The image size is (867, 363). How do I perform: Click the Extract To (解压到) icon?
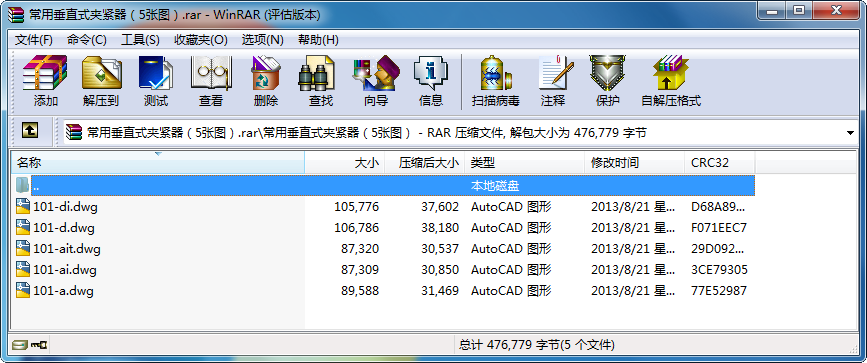101,81
